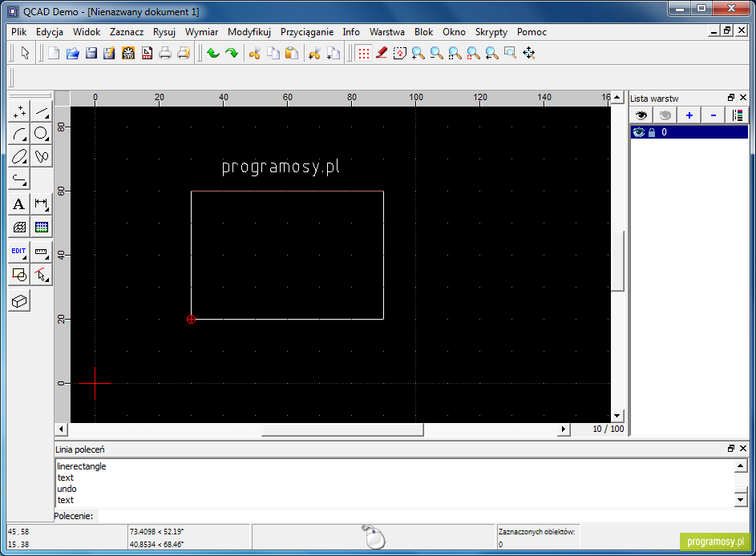Toggle the lock on layer 0

click(x=652, y=132)
